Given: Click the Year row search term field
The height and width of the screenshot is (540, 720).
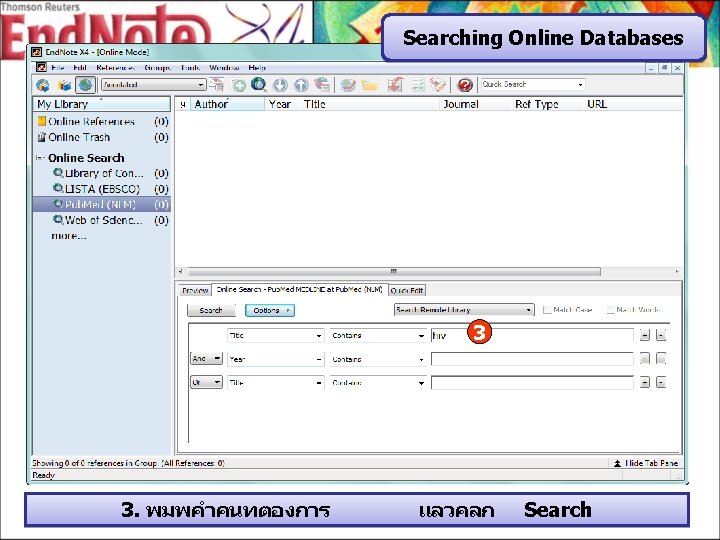Looking at the screenshot, I should (x=532, y=359).
